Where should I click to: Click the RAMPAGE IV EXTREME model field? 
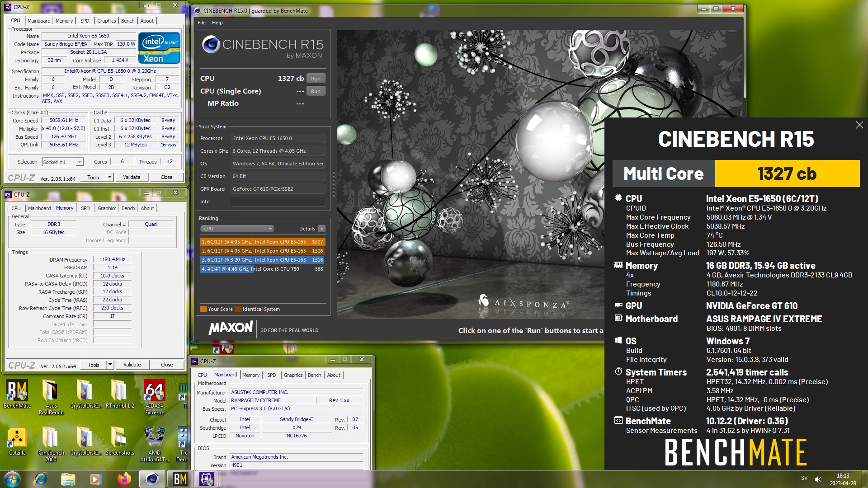pos(272,401)
